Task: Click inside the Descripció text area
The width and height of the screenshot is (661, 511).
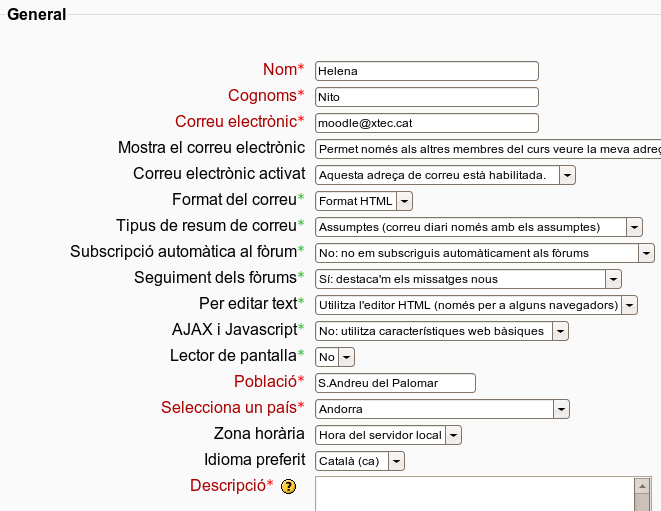Action: click(x=470, y=495)
